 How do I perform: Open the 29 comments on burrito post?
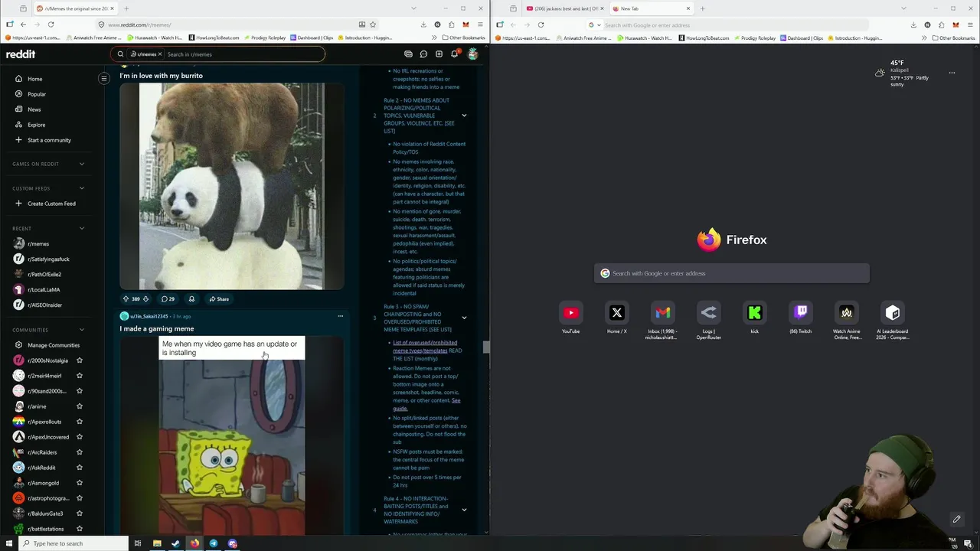[168, 299]
